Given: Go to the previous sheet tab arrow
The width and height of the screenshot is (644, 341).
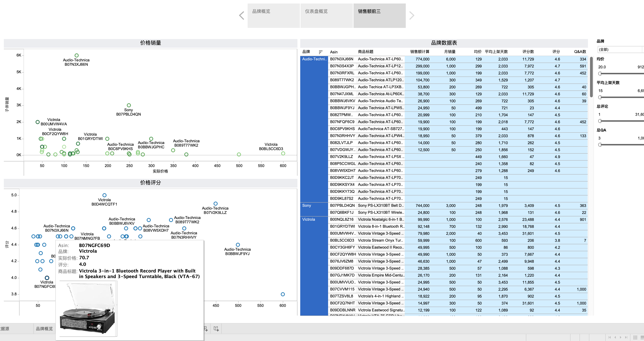Looking at the screenshot, I should (615, 337).
